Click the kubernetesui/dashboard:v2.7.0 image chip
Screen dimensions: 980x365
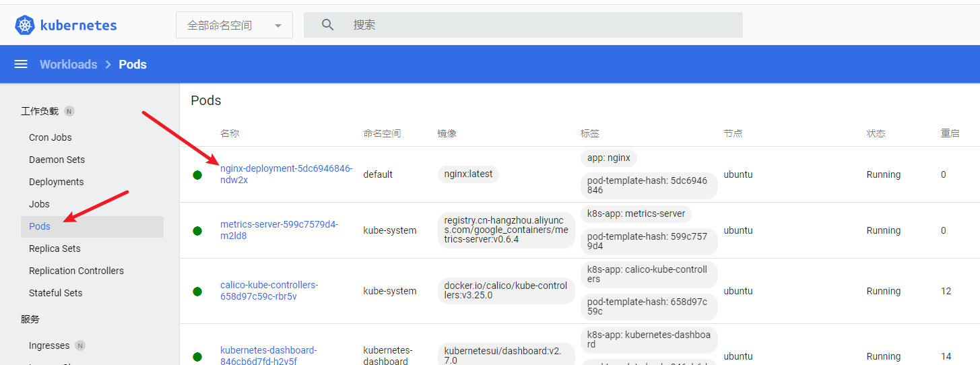click(506, 355)
